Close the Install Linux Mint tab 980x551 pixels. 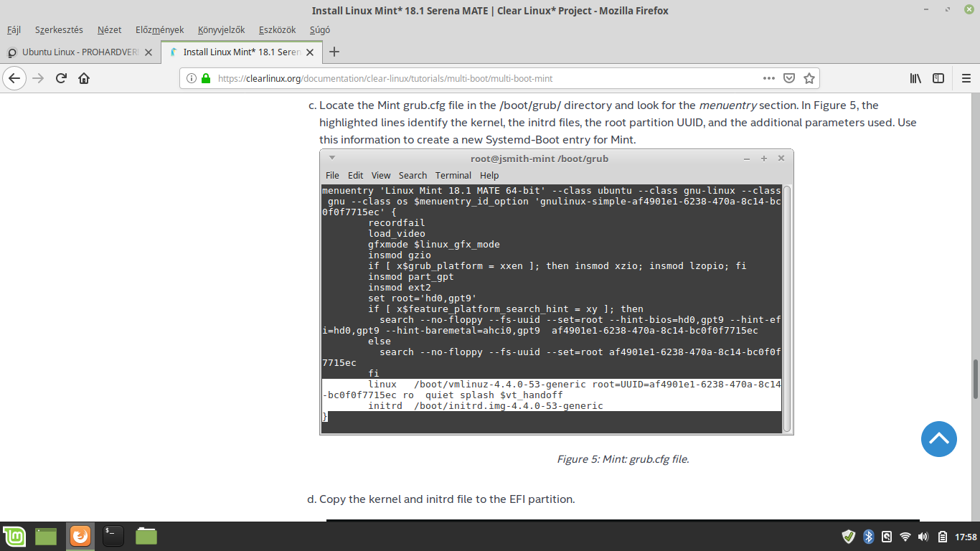pyautogui.click(x=310, y=52)
